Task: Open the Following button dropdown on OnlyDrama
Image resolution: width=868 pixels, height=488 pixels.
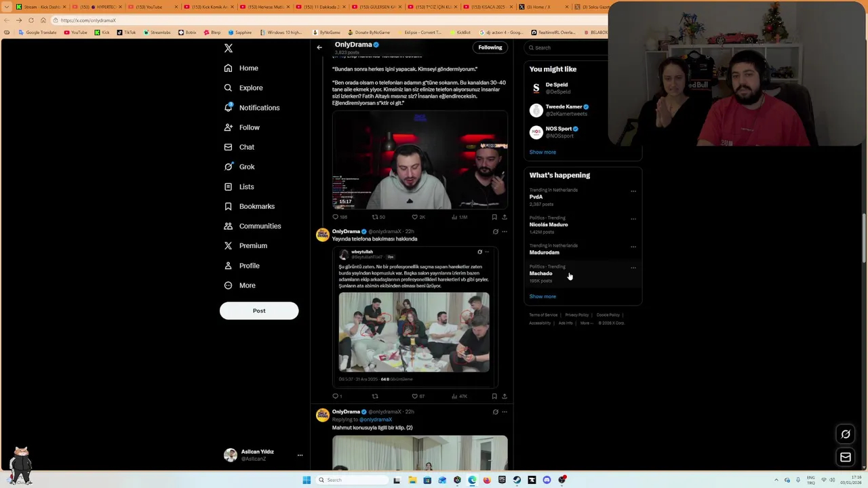Action: [490, 47]
